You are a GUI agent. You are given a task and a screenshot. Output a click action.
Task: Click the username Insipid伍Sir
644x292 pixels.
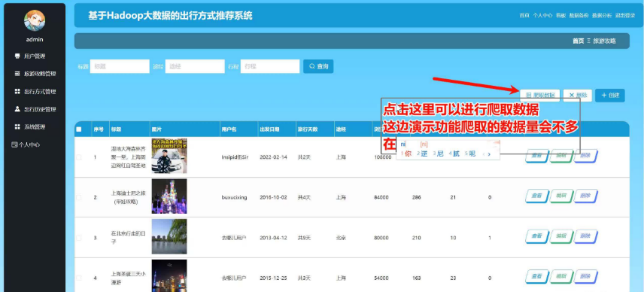point(235,157)
